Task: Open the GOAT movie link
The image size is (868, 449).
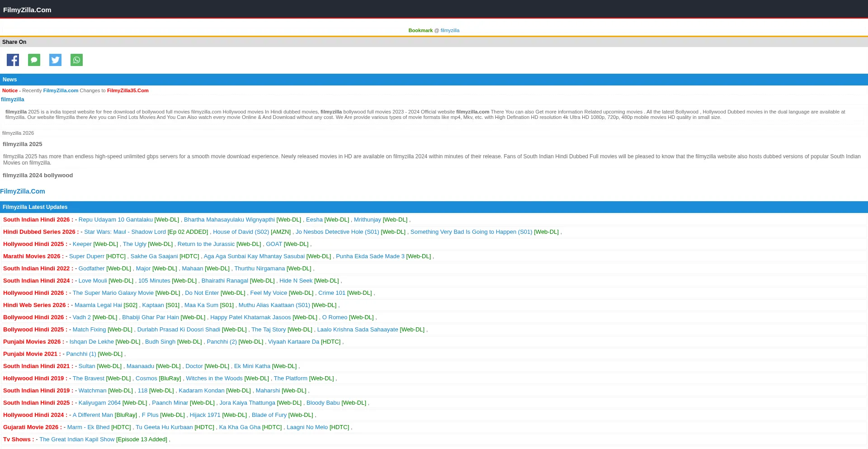Action: click(x=274, y=244)
